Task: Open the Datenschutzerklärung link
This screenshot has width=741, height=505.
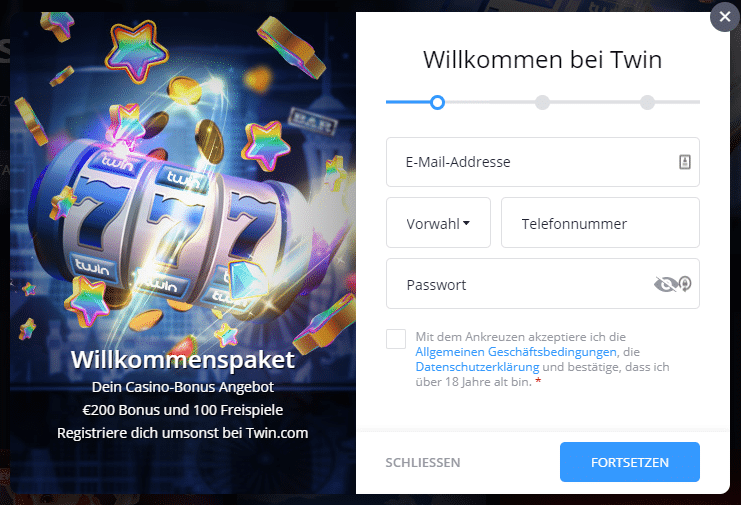Action: pyautogui.click(x=477, y=367)
